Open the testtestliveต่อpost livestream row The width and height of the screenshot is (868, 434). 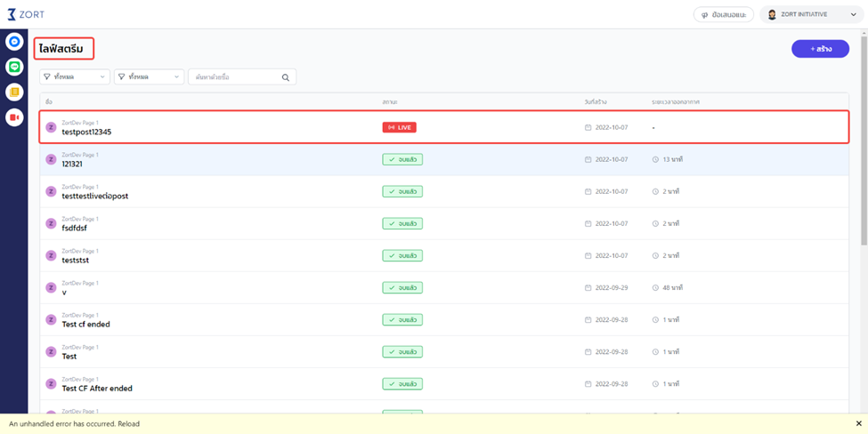click(95, 196)
